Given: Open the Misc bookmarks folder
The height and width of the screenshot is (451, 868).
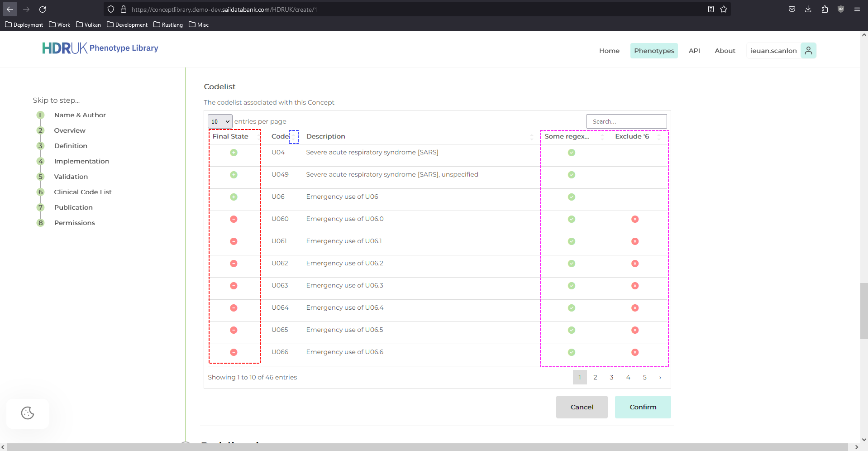Looking at the screenshot, I should point(199,24).
